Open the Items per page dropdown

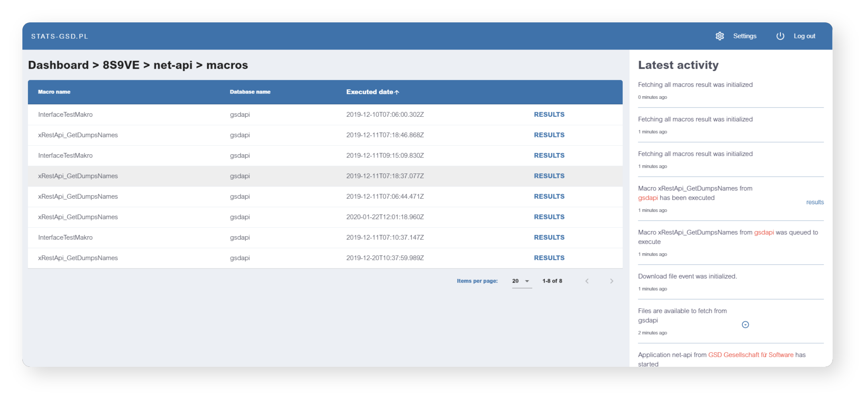(521, 281)
